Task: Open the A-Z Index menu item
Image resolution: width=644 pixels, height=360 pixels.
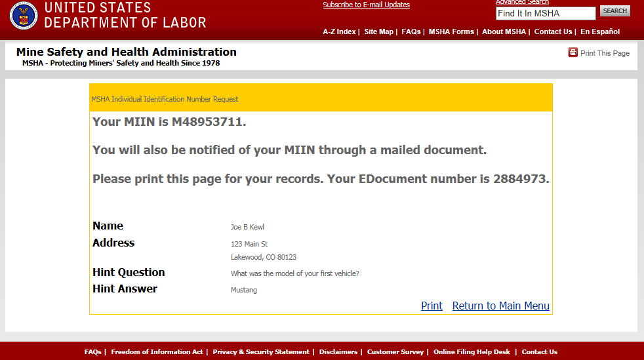Action: click(x=339, y=31)
